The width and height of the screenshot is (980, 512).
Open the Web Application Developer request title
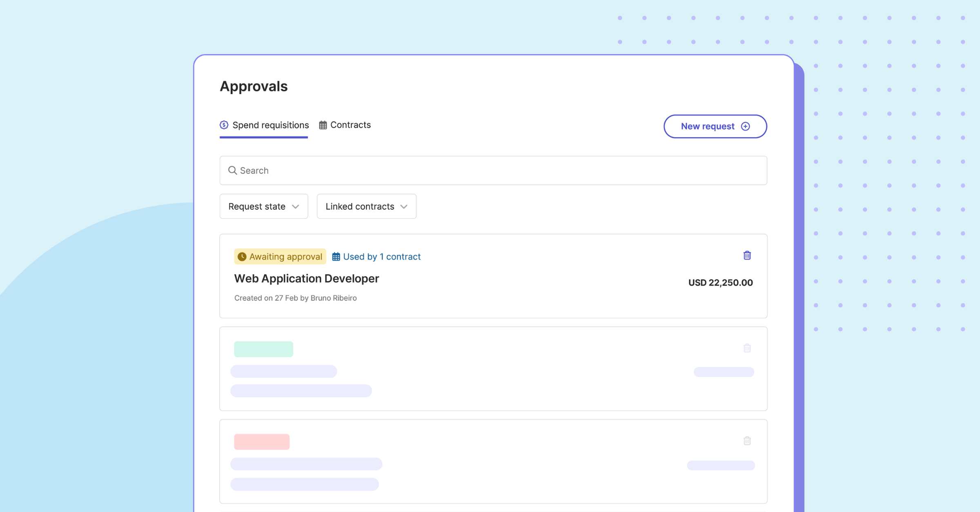pyautogui.click(x=306, y=278)
